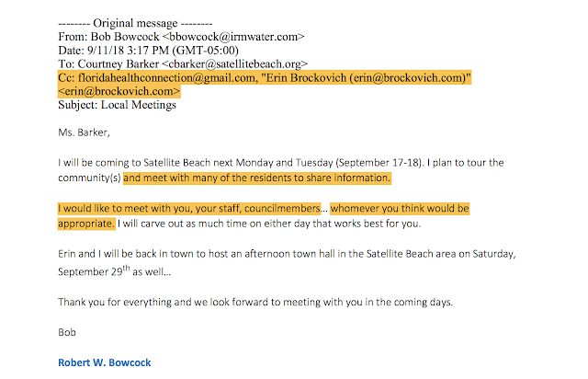
Task: Click the Robert W. Bowcock signature name
Action: pos(104,362)
